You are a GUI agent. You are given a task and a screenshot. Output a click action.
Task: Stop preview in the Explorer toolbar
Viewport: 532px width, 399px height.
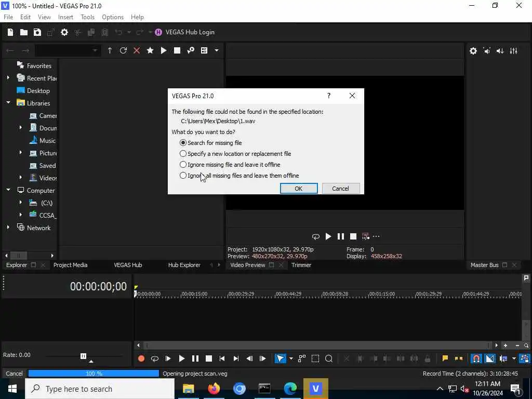pos(177,50)
